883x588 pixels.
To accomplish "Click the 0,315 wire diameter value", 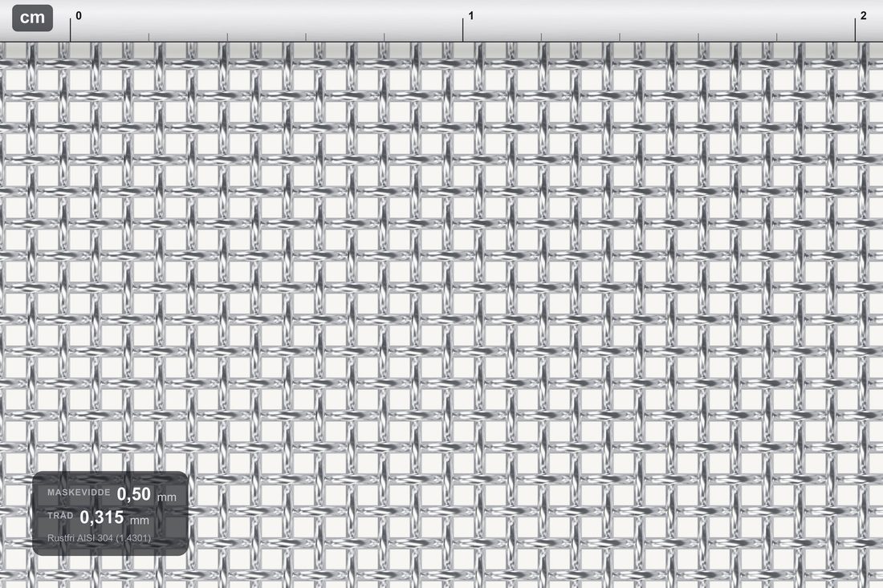I will tap(102, 517).
